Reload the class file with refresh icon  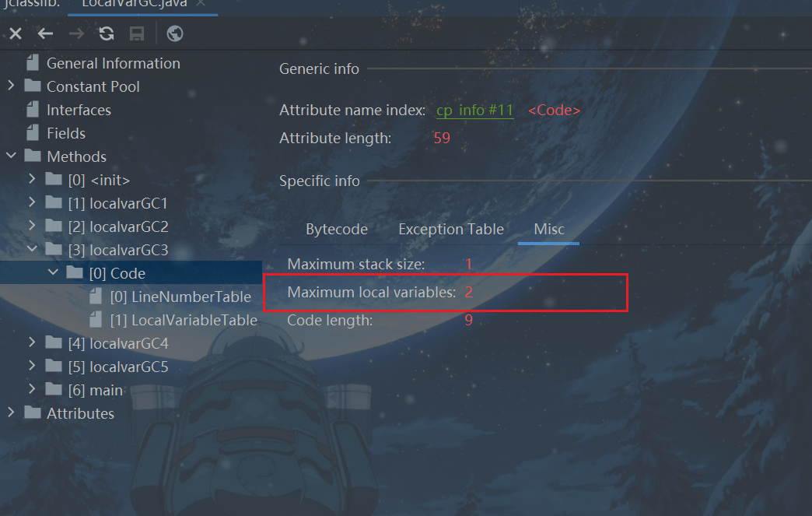click(x=107, y=33)
